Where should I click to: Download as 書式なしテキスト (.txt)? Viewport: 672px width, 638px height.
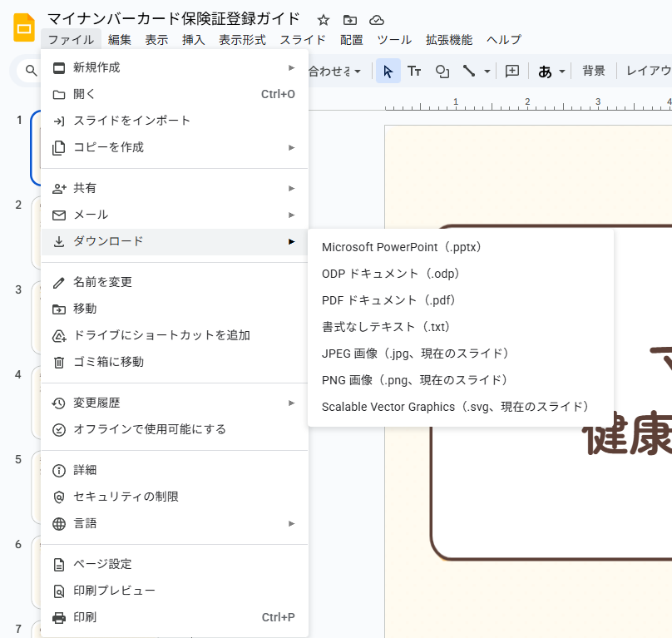click(x=461, y=327)
